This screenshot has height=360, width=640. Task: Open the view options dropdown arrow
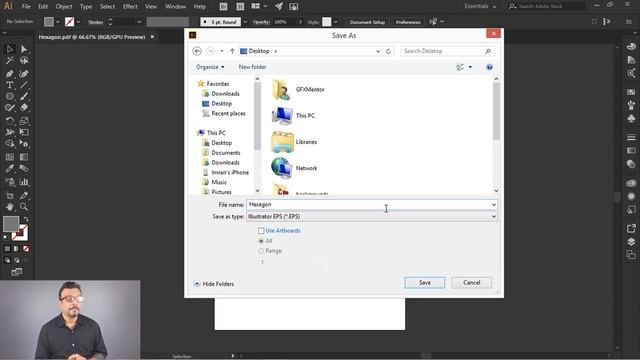[470, 67]
